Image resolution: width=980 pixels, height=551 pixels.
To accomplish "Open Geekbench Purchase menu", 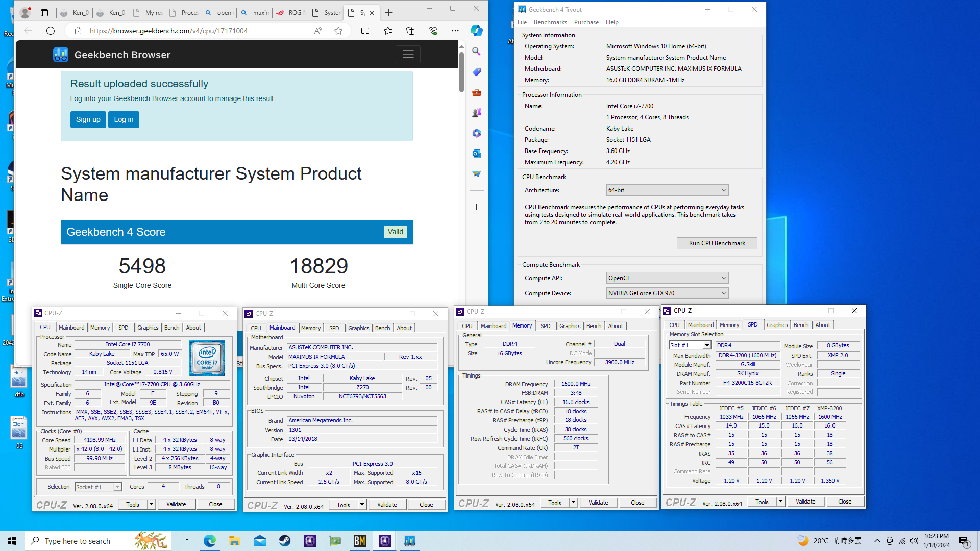I will [x=586, y=22].
